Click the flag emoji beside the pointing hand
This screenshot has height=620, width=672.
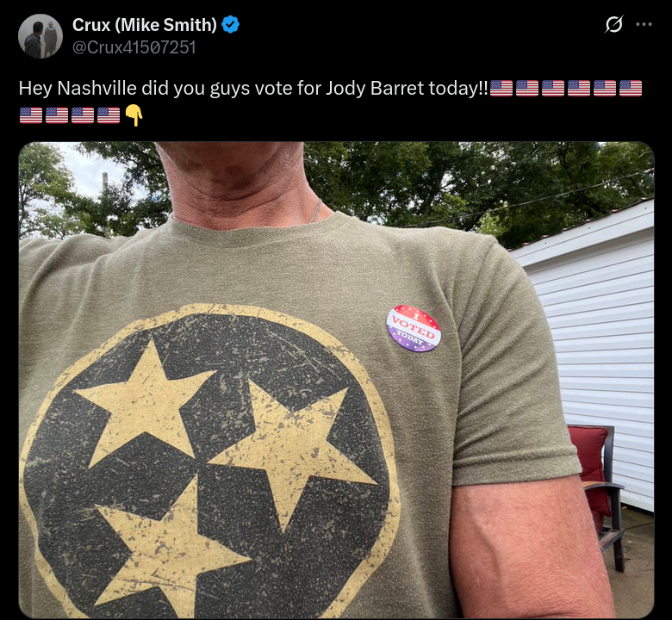coord(109,115)
